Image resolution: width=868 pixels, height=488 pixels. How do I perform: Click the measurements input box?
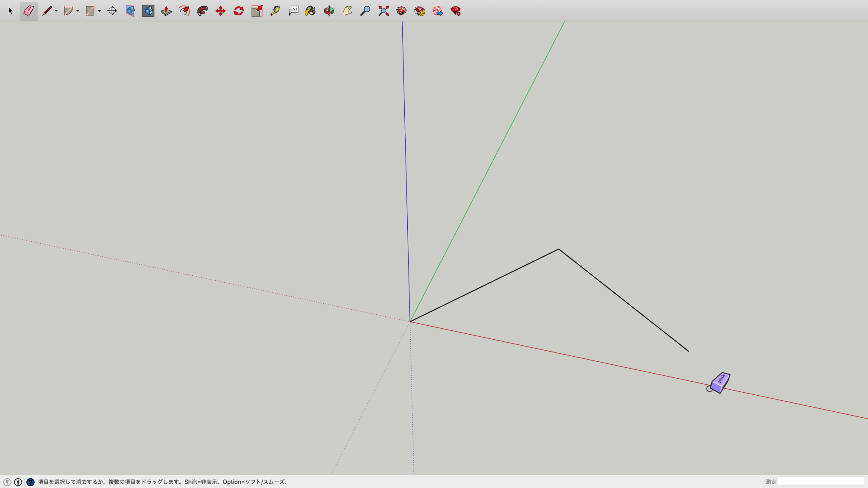pyautogui.click(x=821, y=481)
